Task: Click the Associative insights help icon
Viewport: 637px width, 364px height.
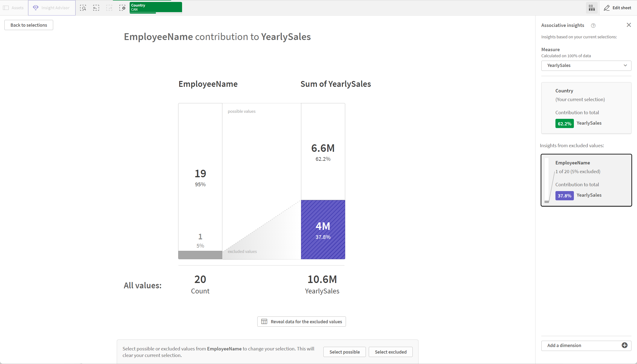Action: pyautogui.click(x=593, y=25)
